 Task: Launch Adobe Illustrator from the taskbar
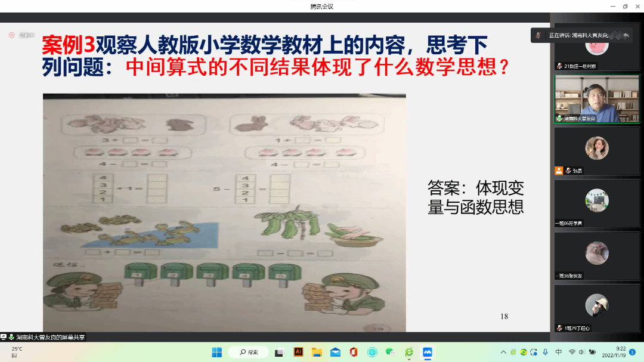pyautogui.click(x=298, y=352)
